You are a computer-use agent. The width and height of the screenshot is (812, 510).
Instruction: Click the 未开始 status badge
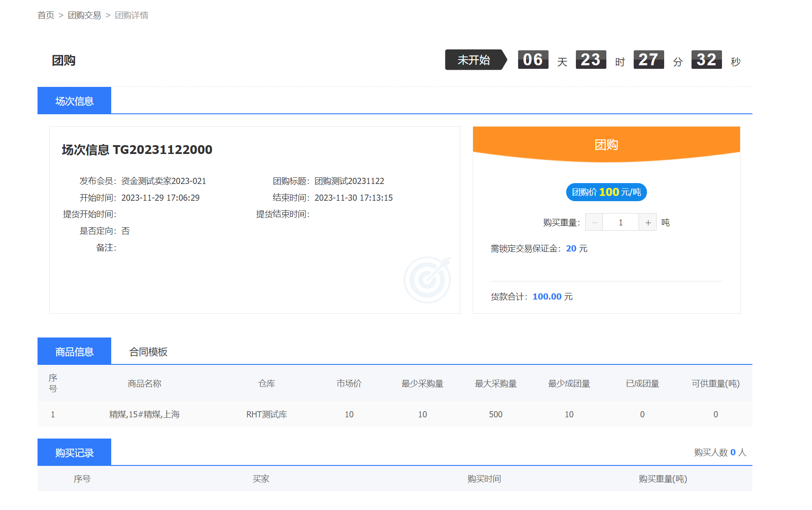tap(474, 60)
